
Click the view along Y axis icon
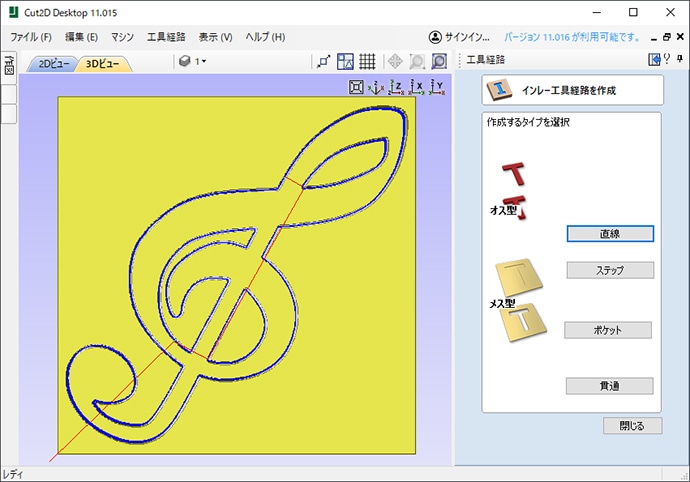point(437,87)
